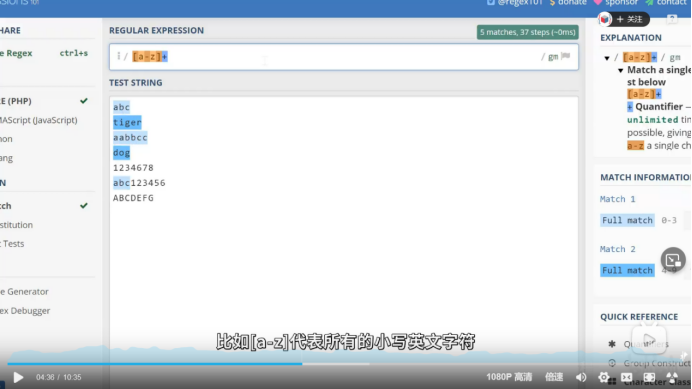
Task: Open the Code Generator tool
Action: (24, 291)
